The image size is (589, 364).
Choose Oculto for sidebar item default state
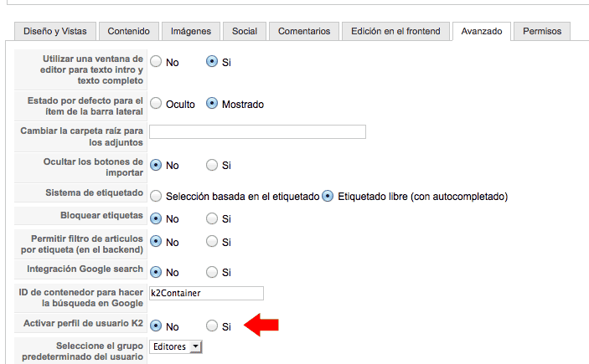point(156,104)
